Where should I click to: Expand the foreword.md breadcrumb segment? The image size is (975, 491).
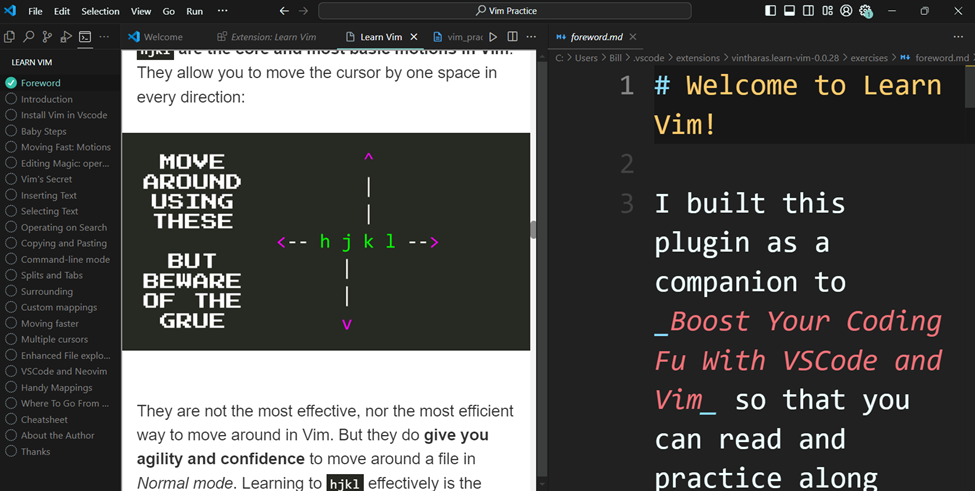pyautogui.click(x=941, y=58)
